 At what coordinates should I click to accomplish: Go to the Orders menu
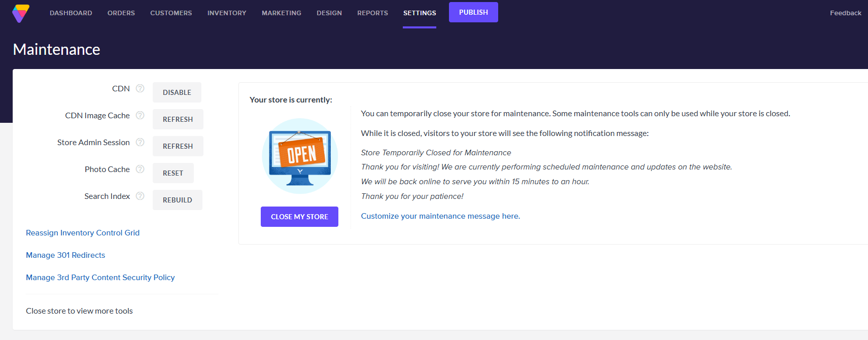[x=121, y=13]
